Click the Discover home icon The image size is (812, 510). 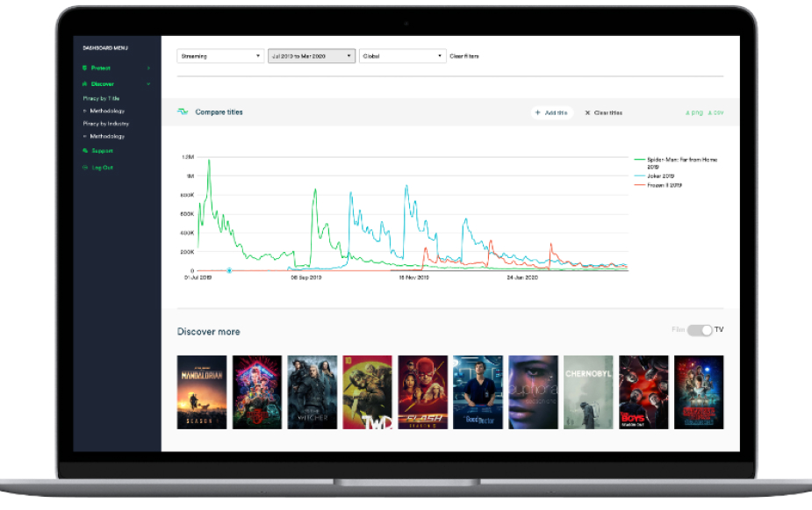point(84,83)
